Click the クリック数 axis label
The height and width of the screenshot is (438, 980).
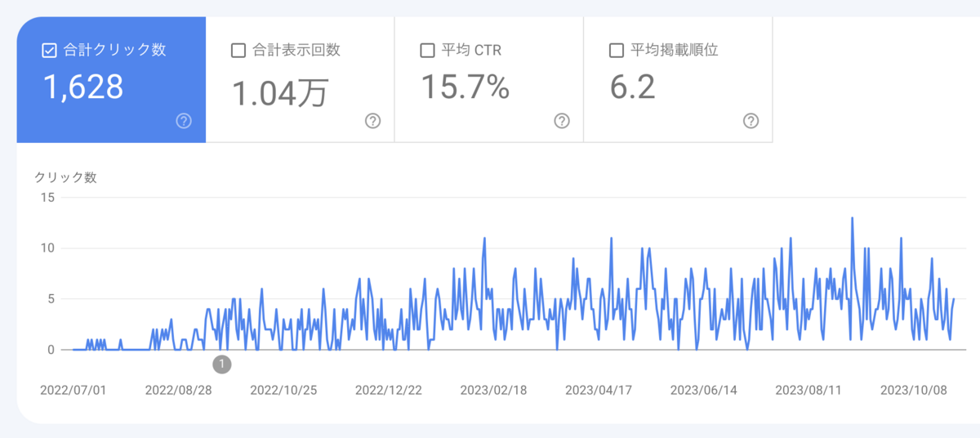pyautogui.click(x=65, y=177)
